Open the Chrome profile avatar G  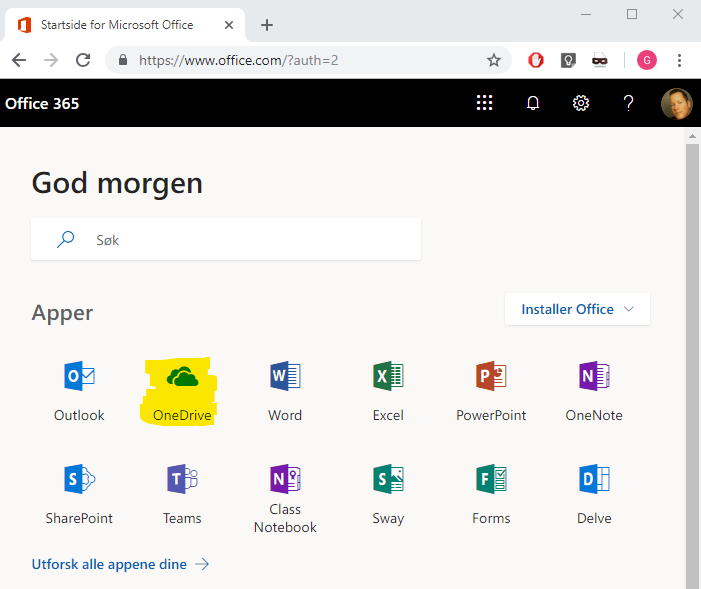click(646, 60)
